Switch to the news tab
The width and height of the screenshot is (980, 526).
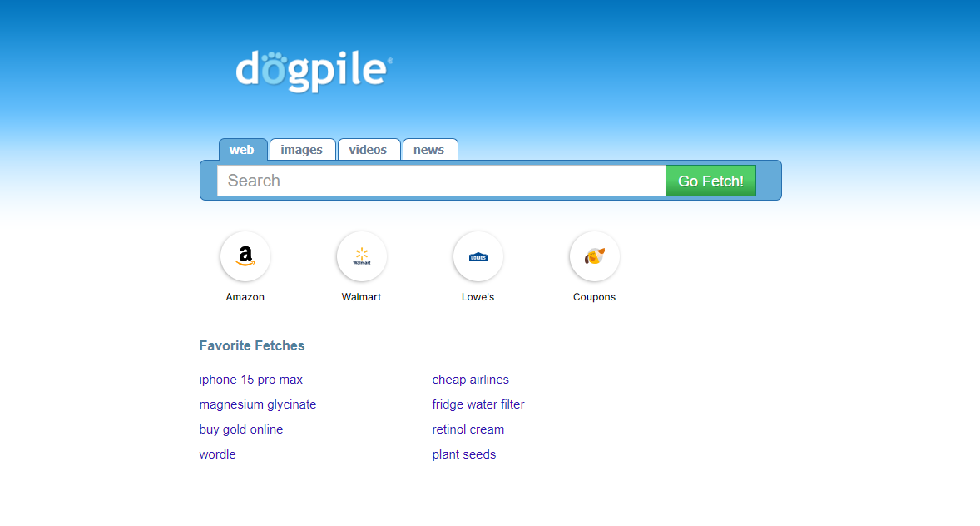429,150
